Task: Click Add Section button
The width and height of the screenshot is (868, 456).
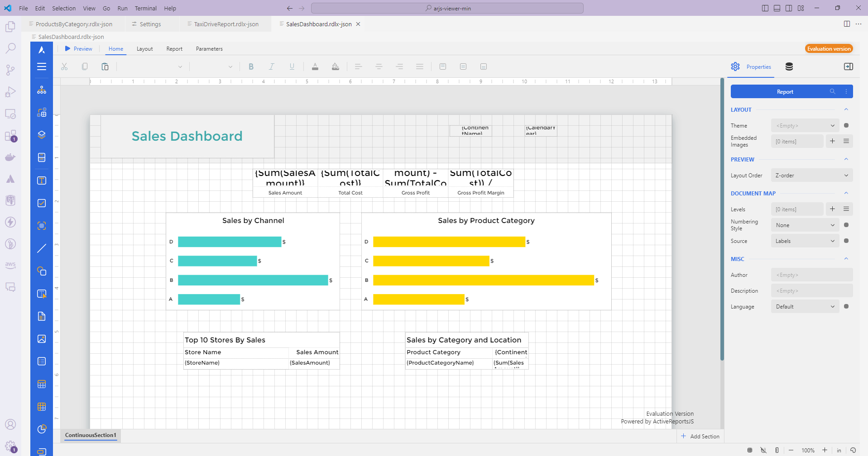Action: click(x=700, y=436)
